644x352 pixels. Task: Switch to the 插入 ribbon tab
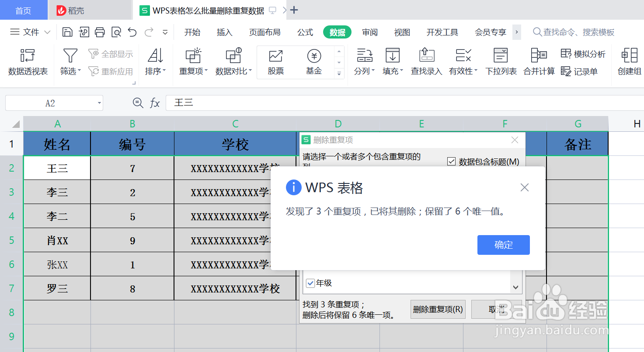(224, 32)
